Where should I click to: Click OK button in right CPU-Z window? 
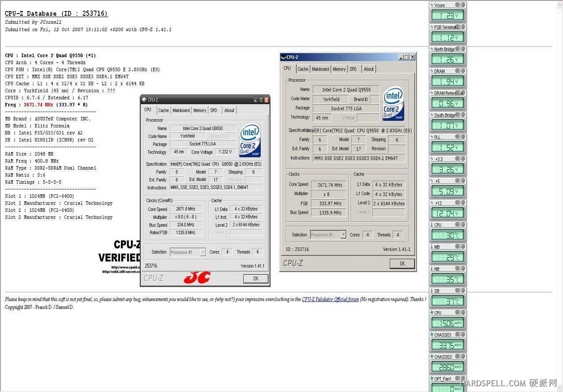coord(402,264)
